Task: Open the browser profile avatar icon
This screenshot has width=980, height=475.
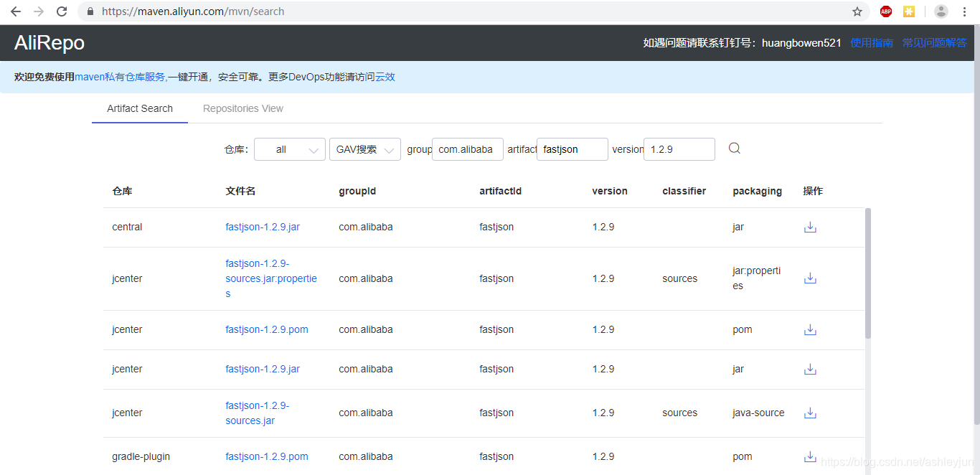Action: pos(941,11)
